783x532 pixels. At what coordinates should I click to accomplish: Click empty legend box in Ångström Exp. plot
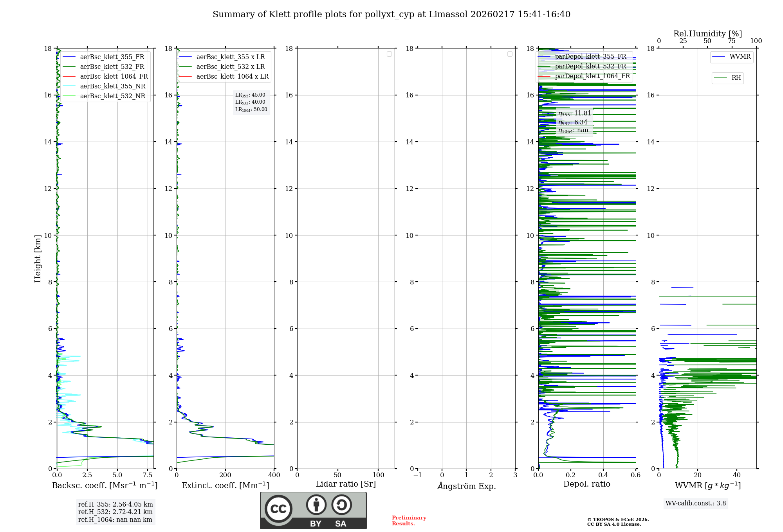coord(510,54)
